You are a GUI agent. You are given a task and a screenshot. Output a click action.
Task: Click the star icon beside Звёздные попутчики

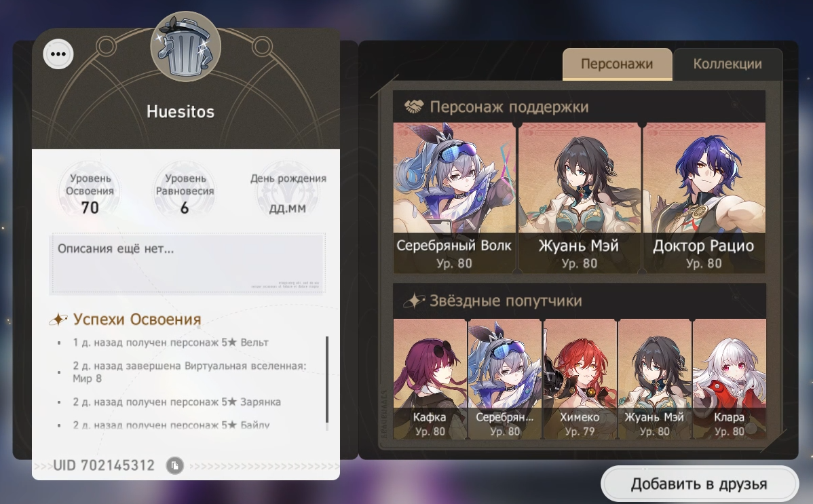[415, 301]
